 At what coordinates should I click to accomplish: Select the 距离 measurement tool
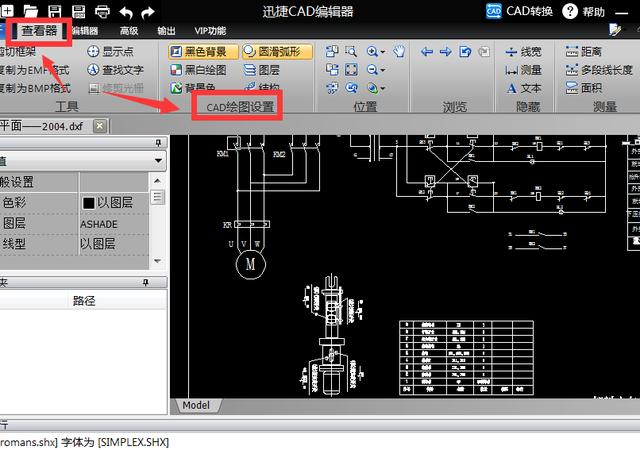click(x=584, y=51)
